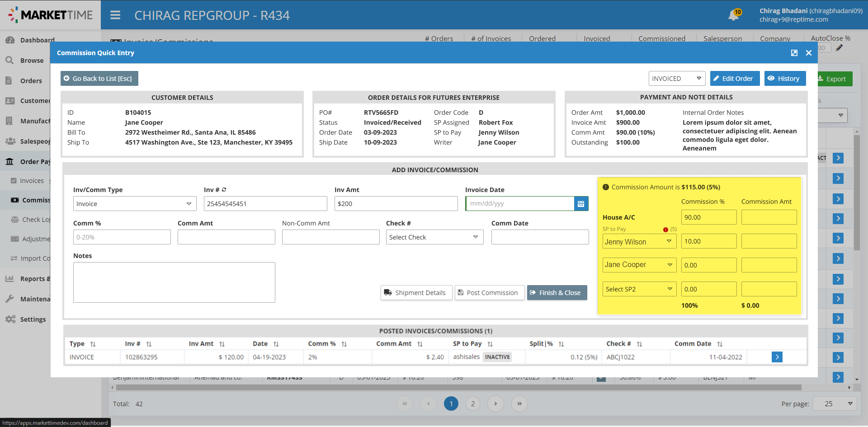This screenshot has width=868, height=427.
Task: Sort posted invoices by Comm Amt
Action: pos(420,344)
